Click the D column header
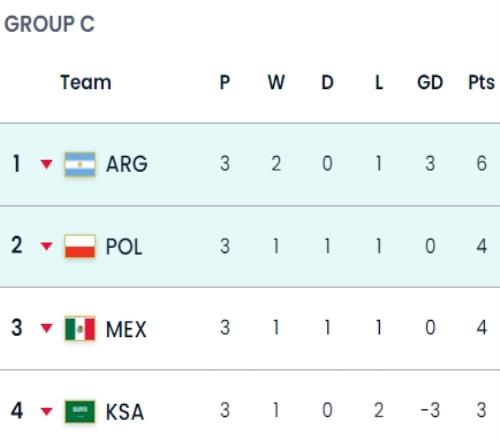Viewport: 500px width, 440px height. [x=327, y=82]
